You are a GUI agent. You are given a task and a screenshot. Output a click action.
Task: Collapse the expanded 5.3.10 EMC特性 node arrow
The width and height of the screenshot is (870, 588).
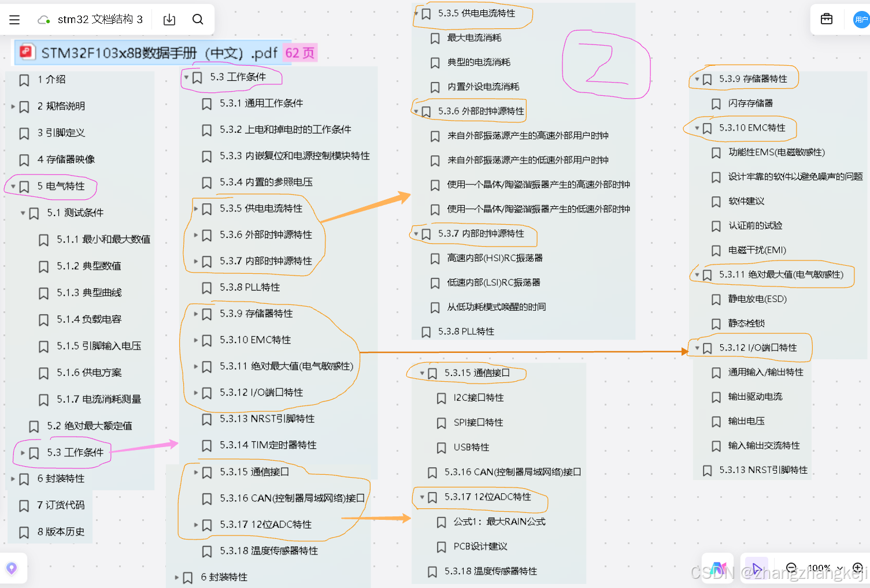(697, 128)
